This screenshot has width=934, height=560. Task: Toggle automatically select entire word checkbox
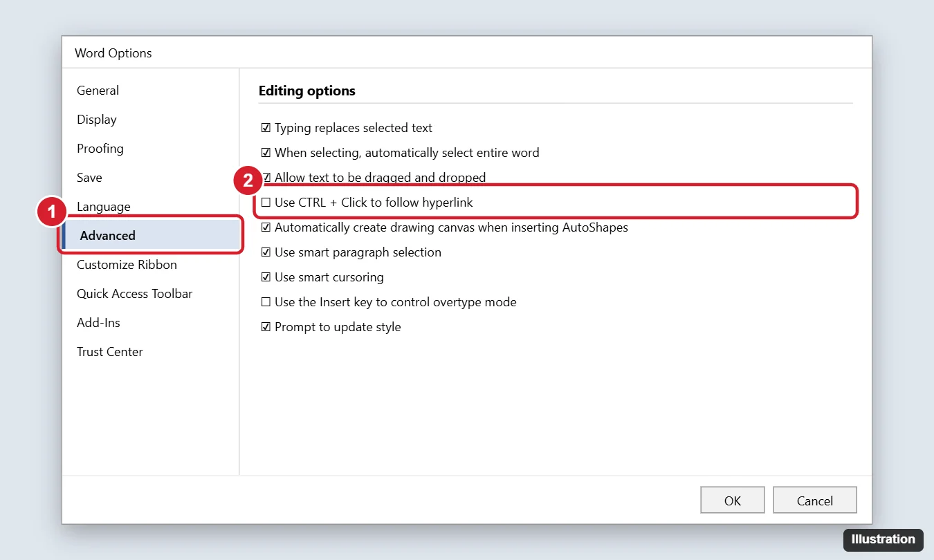[266, 153]
